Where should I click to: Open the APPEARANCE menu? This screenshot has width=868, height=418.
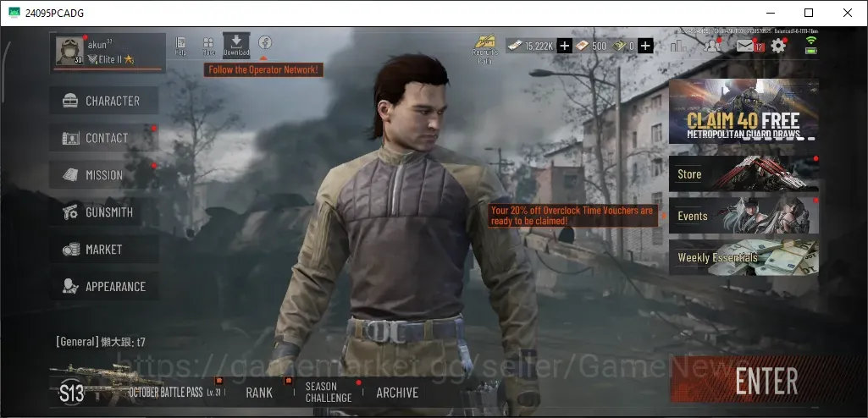[104, 286]
